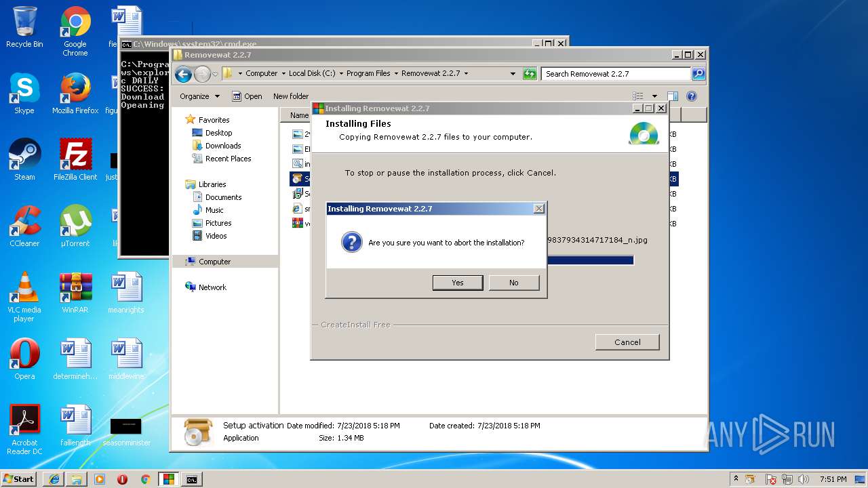
Task: Open recent locations dropdown arrow
Action: [215, 74]
